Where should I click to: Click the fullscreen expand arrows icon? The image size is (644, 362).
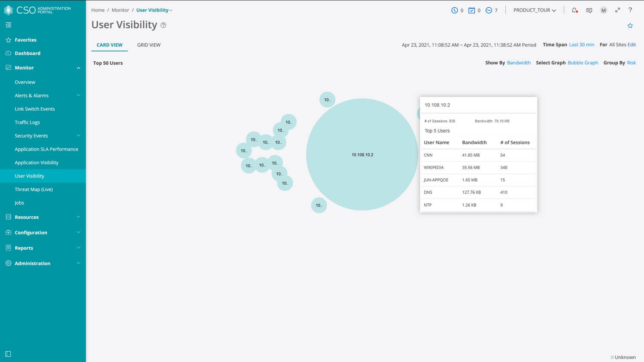tap(617, 10)
